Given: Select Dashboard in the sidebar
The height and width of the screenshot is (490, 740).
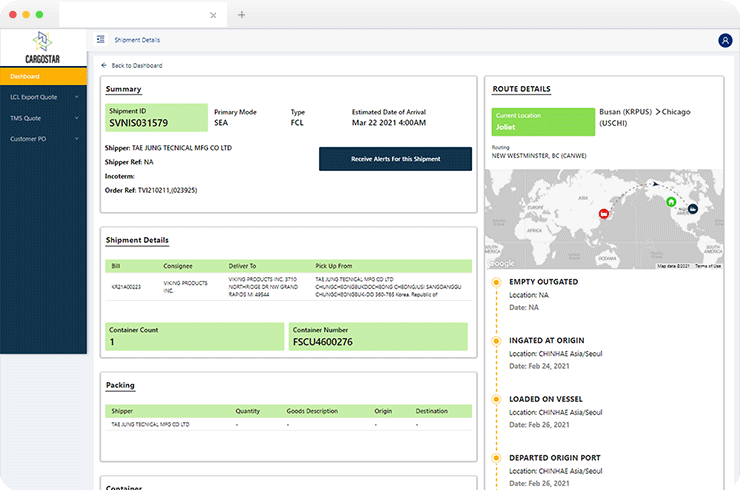Looking at the screenshot, I should (x=43, y=76).
